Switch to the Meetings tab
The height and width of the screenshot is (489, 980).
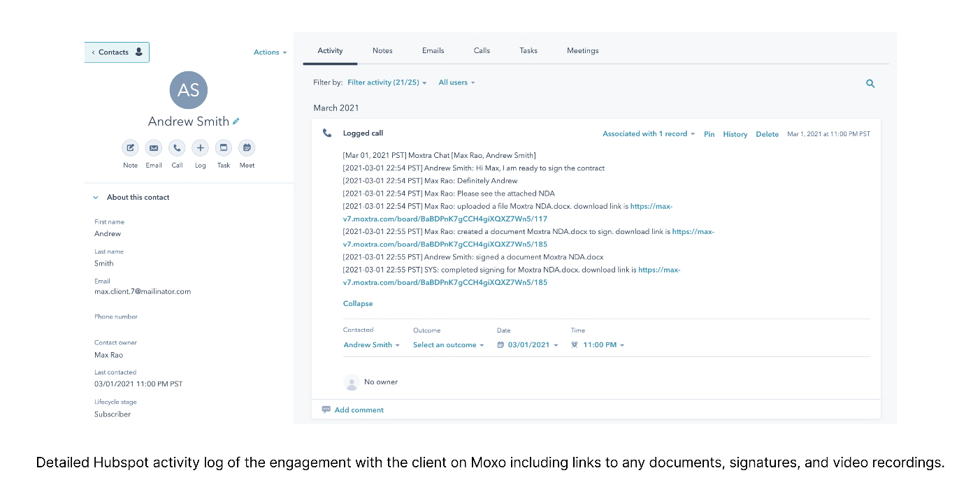tap(582, 50)
